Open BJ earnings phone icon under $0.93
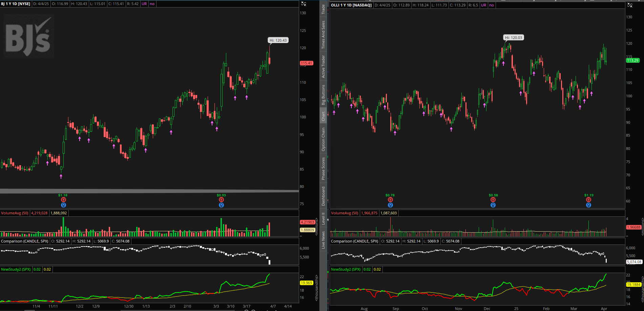 point(221,200)
